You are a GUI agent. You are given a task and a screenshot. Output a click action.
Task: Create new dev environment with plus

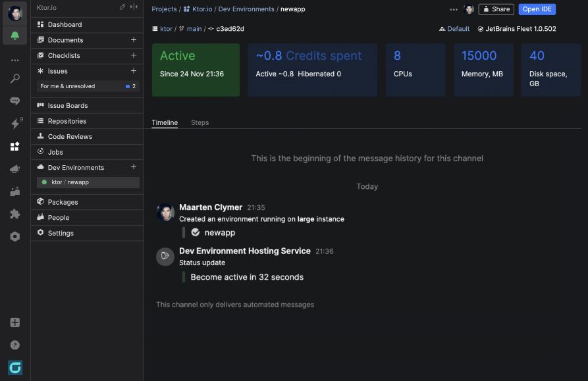point(134,168)
